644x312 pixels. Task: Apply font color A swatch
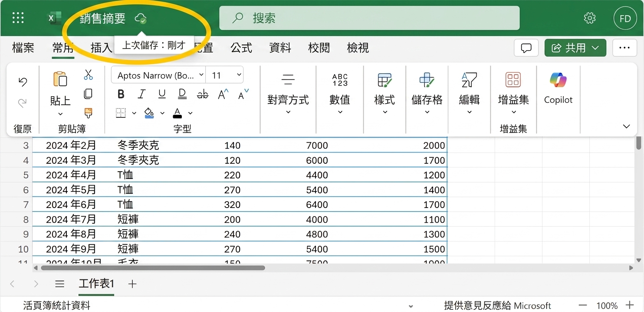click(x=177, y=113)
